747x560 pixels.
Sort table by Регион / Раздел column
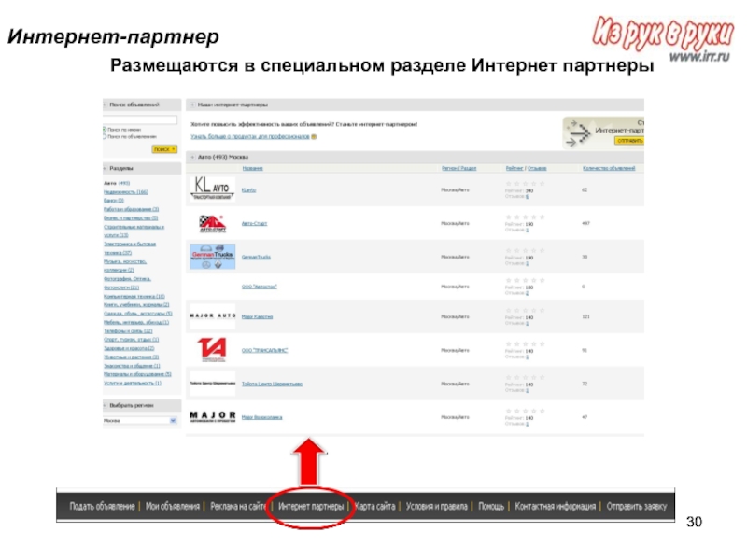pos(458,169)
